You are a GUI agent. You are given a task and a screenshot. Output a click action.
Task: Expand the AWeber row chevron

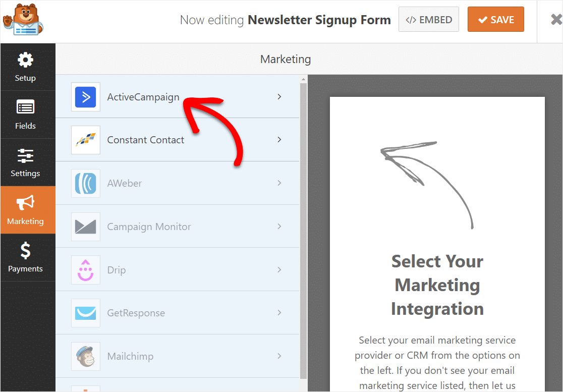click(x=279, y=183)
